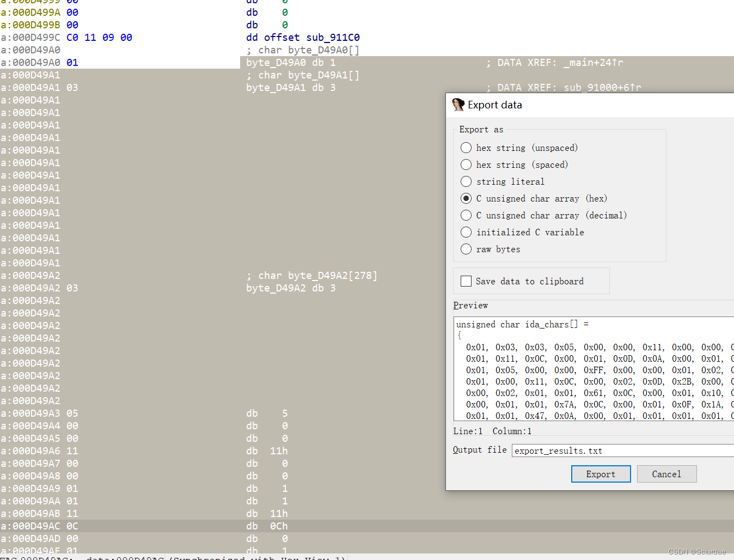Select the 'byte_D49A2 db 3' line

pyautogui.click(x=291, y=288)
